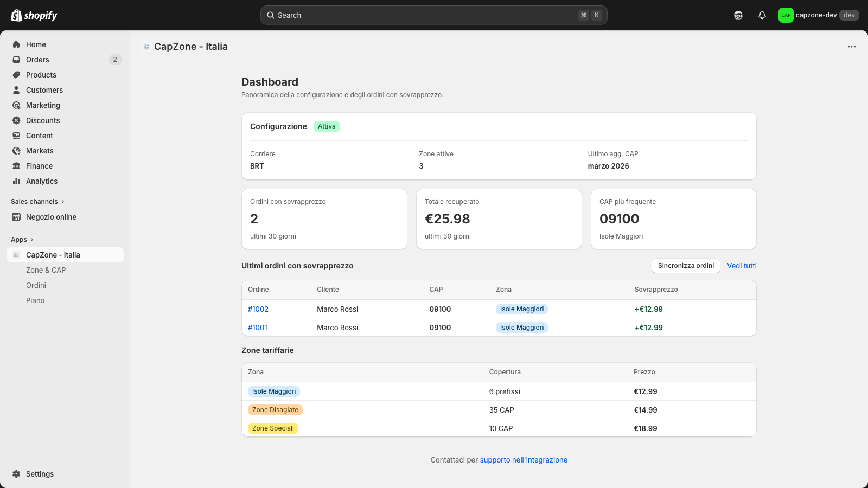
Task: Click the €14.99 price cell
Action: point(646,410)
